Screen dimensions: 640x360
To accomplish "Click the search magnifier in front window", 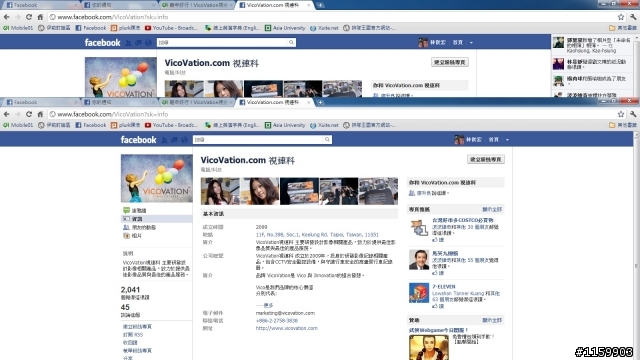I will pos(327,140).
